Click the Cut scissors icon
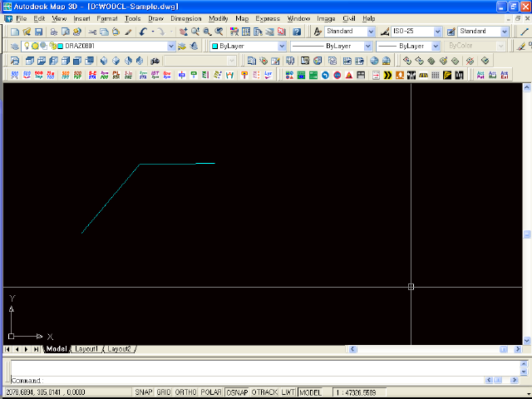Viewport: 532px width, 399px height. (92, 32)
